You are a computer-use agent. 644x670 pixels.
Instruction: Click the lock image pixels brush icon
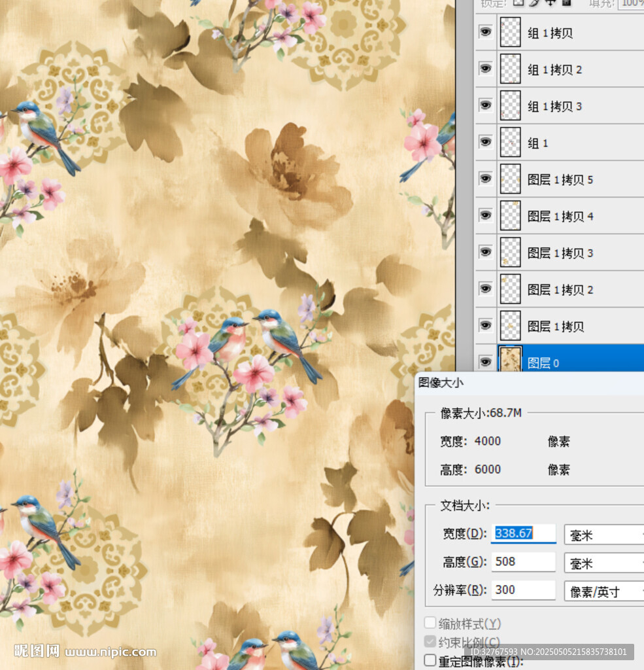(535, 3)
